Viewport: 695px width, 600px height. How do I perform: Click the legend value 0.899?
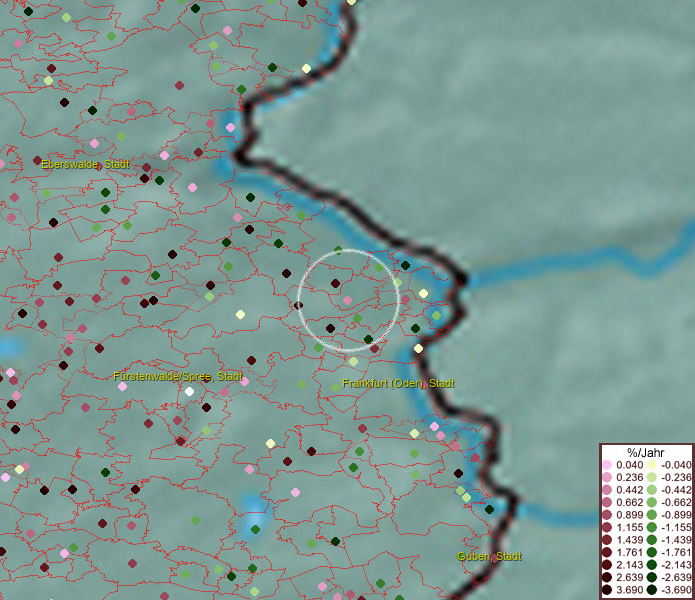pyautogui.click(x=629, y=515)
